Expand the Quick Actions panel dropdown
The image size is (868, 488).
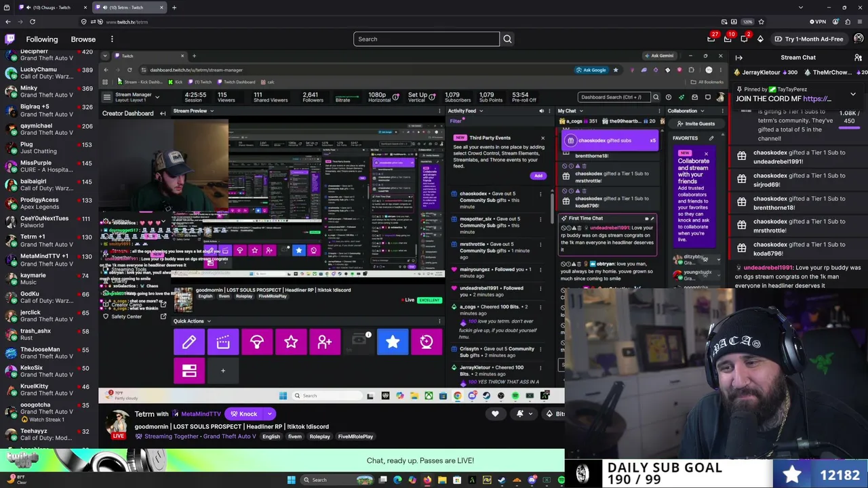[x=209, y=321]
